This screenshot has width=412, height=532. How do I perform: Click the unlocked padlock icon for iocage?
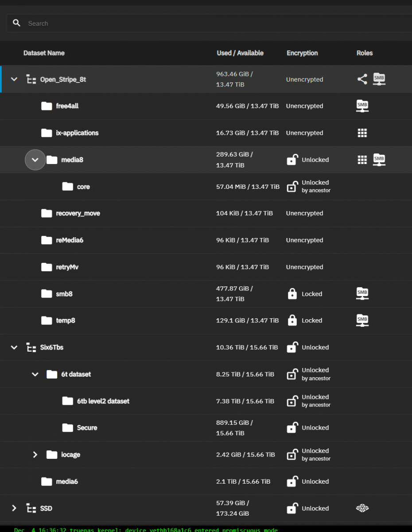click(x=292, y=454)
